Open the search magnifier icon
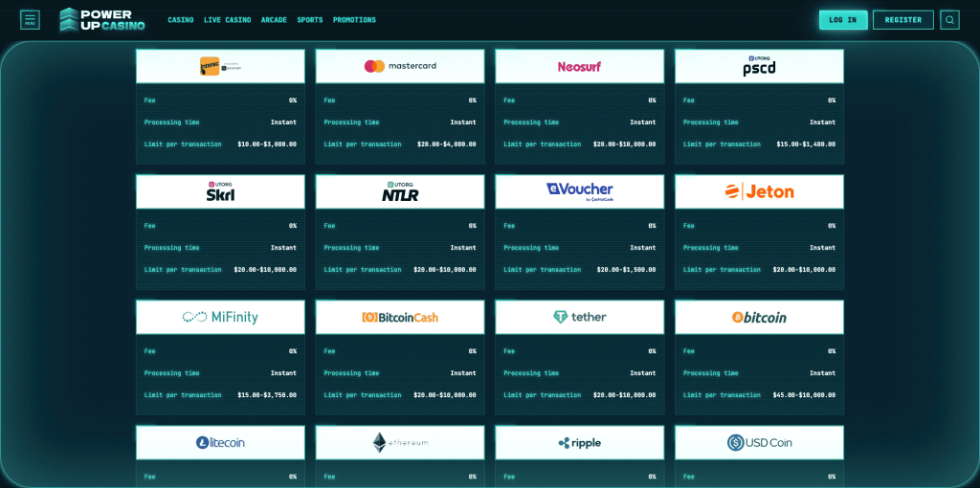This screenshot has height=488, width=980. pyautogui.click(x=949, y=20)
